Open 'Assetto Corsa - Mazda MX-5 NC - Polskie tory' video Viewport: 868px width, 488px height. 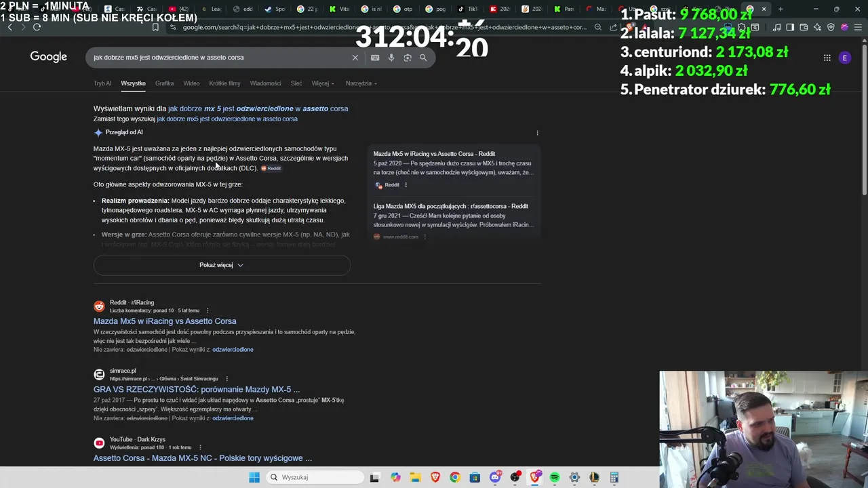click(203, 458)
